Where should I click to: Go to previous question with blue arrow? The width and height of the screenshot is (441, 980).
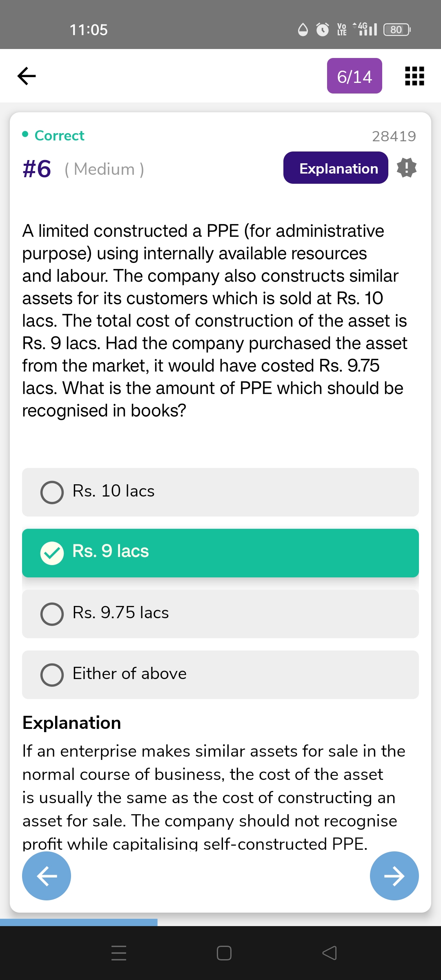tap(47, 876)
